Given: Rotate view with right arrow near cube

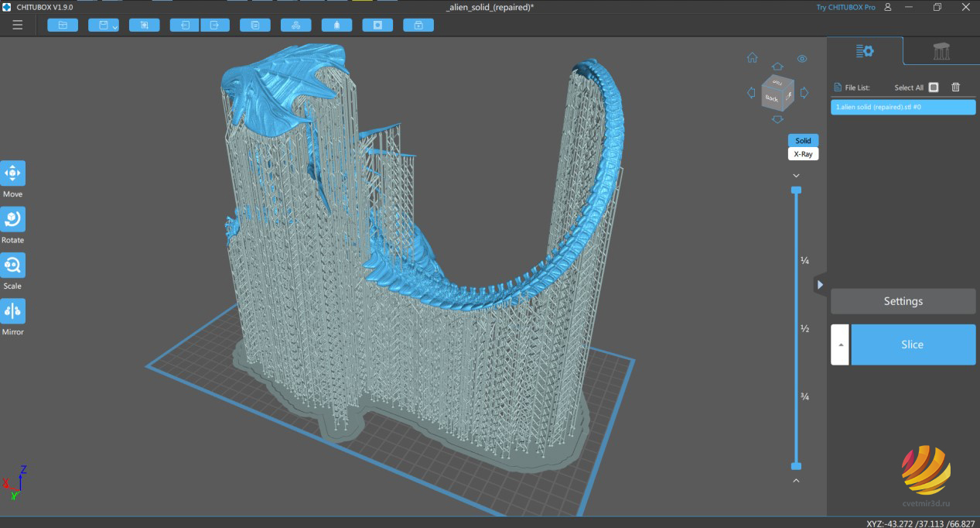Looking at the screenshot, I should 804,93.
